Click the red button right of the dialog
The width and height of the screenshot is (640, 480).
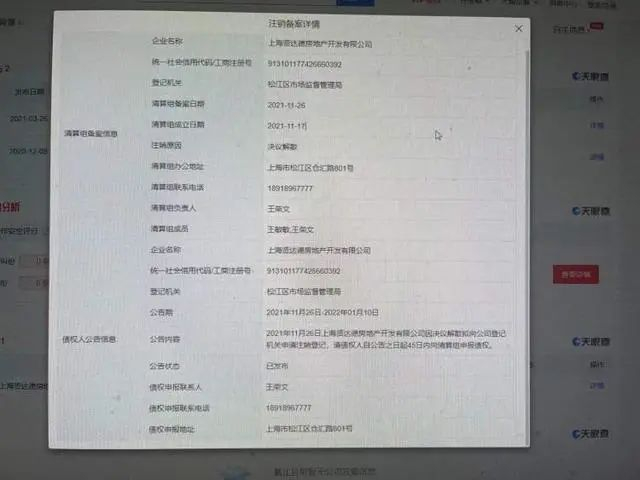[576, 274]
